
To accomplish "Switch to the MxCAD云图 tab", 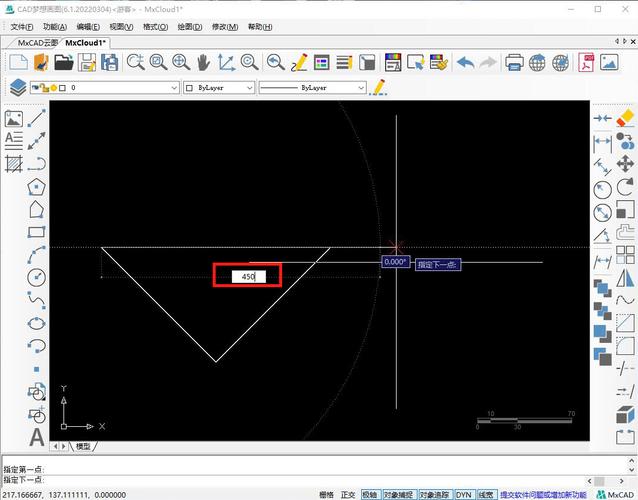I will (x=37, y=43).
